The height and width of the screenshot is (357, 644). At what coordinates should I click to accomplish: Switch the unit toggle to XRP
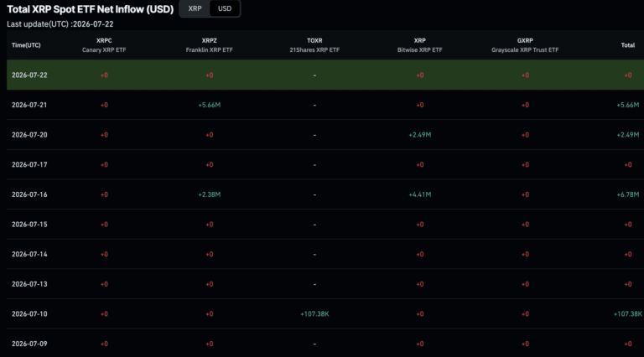point(195,8)
